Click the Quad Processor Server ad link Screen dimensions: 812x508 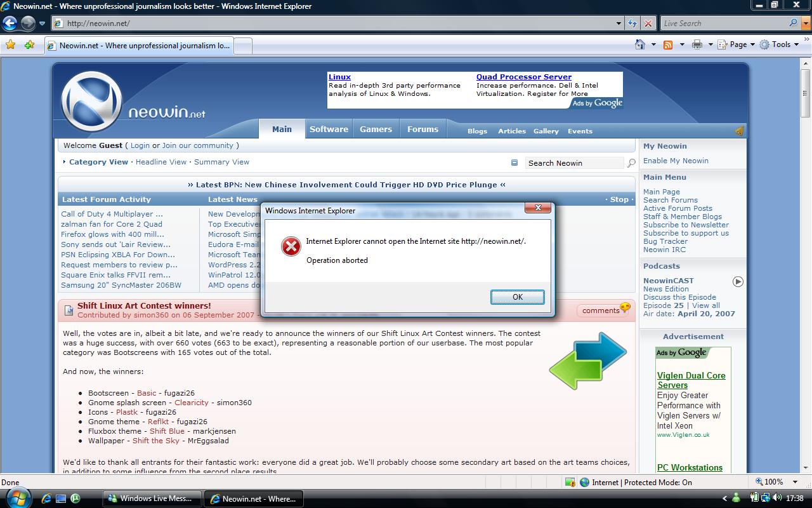click(524, 77)
